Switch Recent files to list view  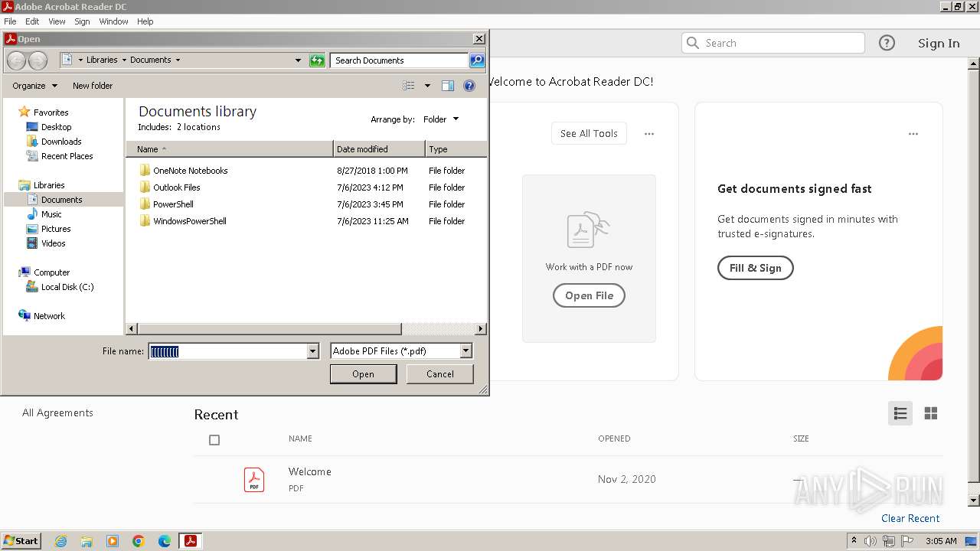(x=900, y=413)
